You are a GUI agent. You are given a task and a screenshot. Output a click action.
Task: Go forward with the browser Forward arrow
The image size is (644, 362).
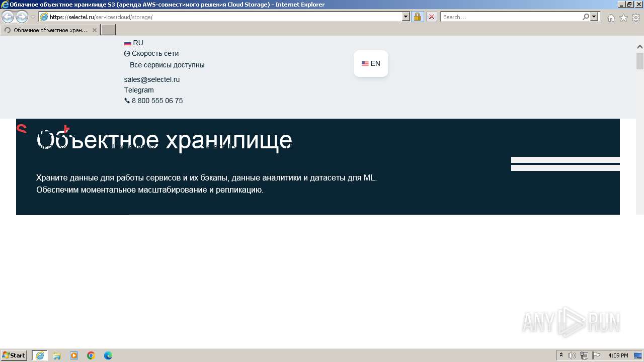point(22,17)
